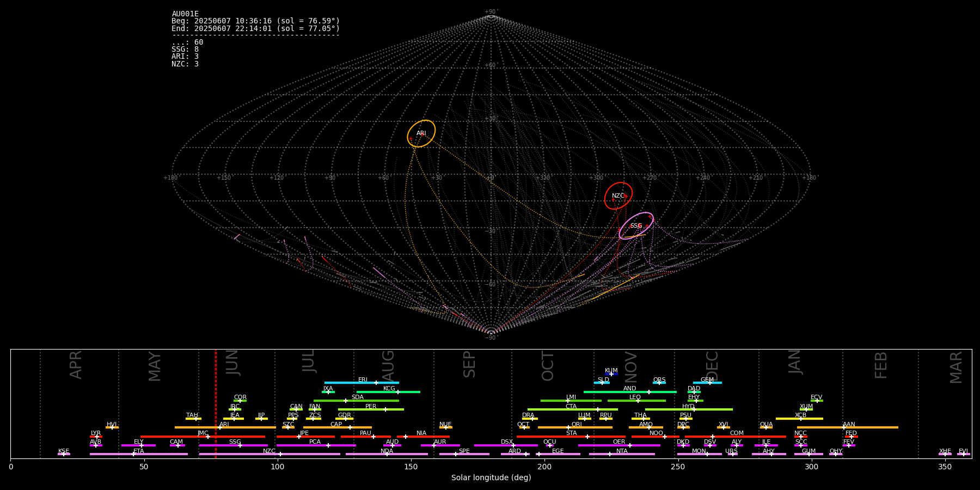
Task: Click the '...: 60' sporadic count entry
Action: [187, 42]
